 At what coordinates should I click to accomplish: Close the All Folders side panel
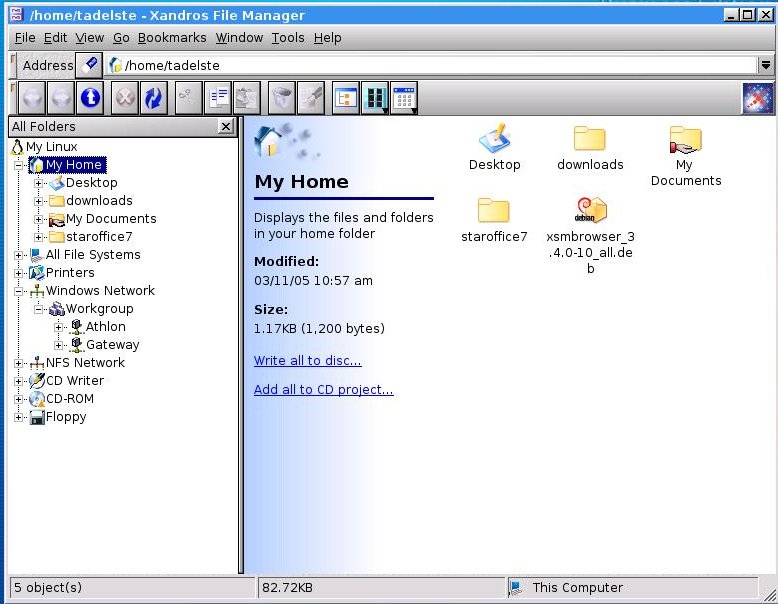[226, 127]
